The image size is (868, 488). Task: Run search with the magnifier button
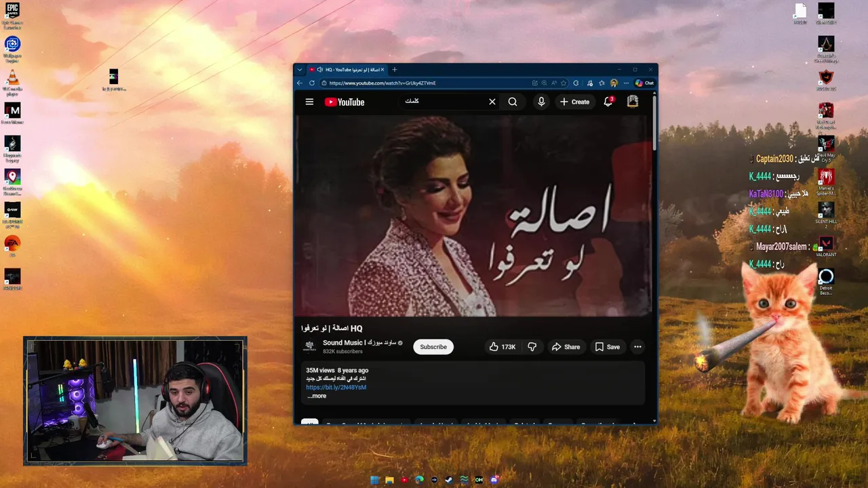(513, 102)
